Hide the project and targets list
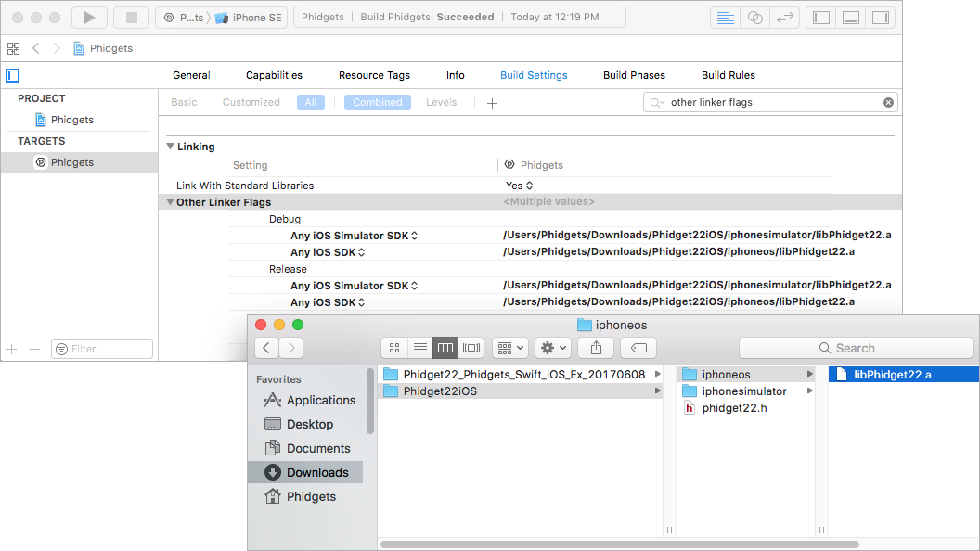This screenshot has width=980, height=551. 12,75
